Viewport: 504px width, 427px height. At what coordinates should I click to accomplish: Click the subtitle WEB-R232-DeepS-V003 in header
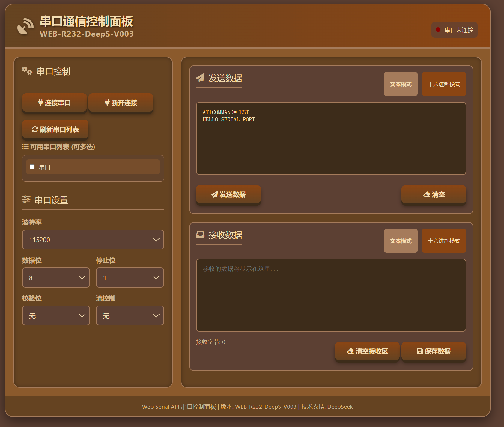(87, 34)
